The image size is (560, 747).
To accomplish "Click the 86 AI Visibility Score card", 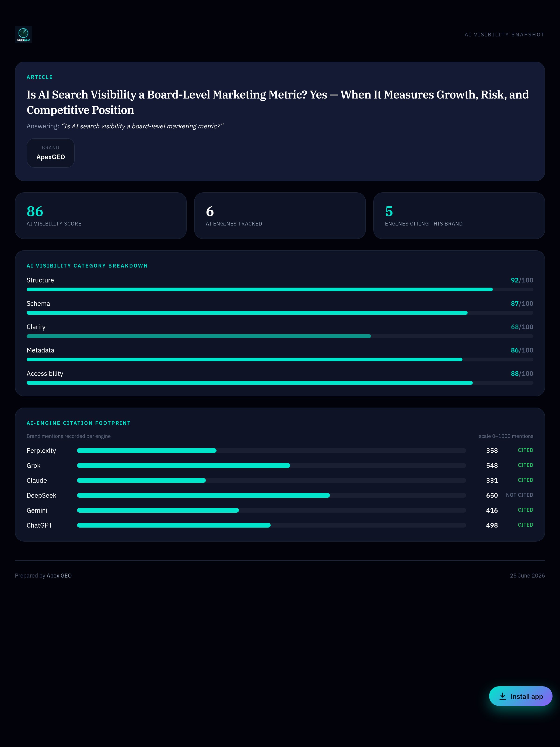I will (x=101, y=216).
